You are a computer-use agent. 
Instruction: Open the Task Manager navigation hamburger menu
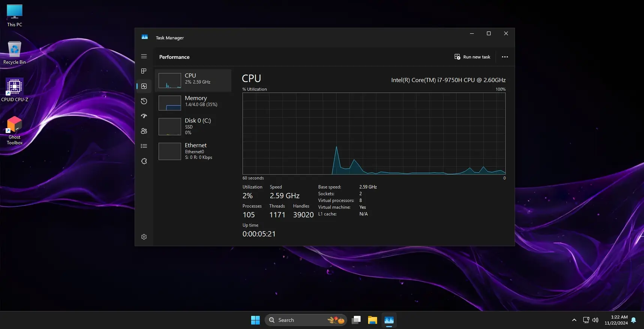tap(144, 56)
